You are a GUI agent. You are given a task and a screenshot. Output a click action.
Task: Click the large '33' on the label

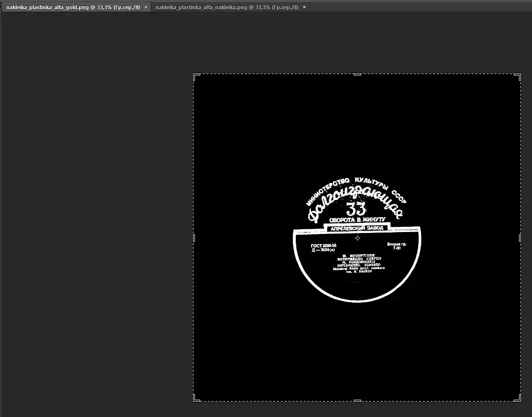tap(356, 209)
